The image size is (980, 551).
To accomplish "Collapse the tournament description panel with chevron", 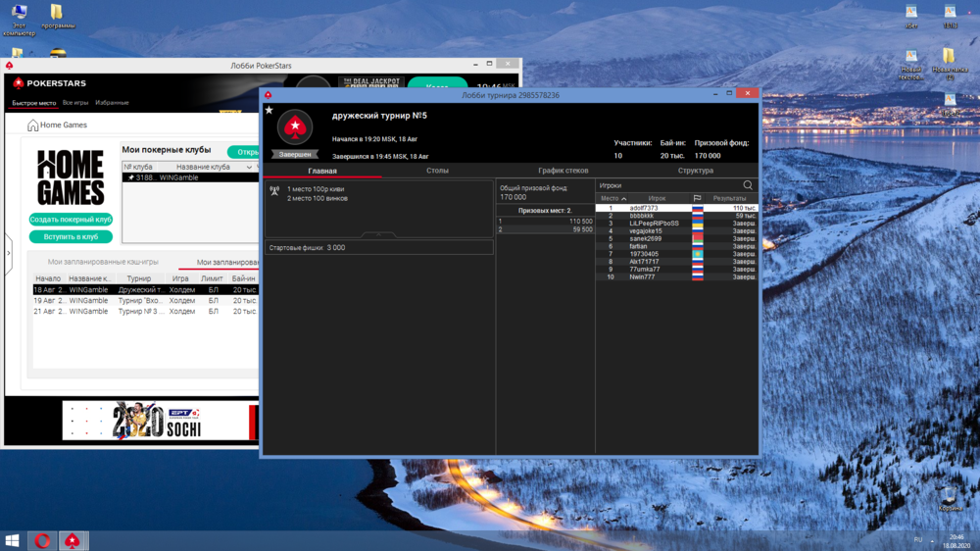I will point(379,234).
